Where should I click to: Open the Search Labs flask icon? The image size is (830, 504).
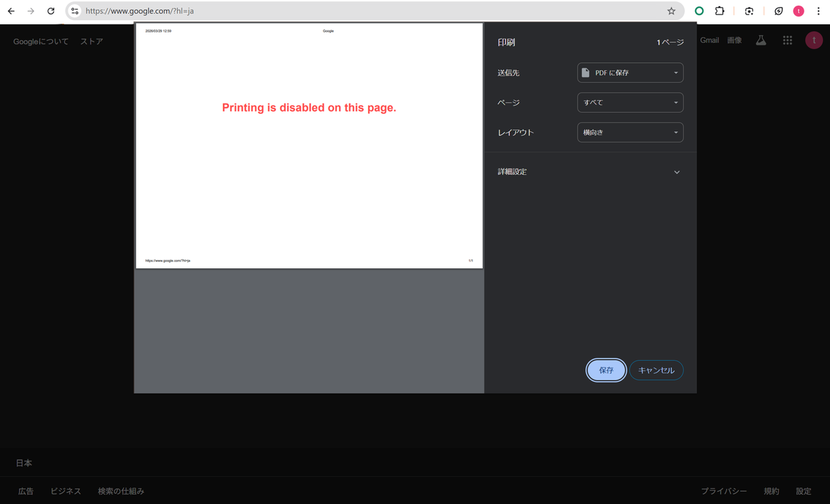coord(761,41)
